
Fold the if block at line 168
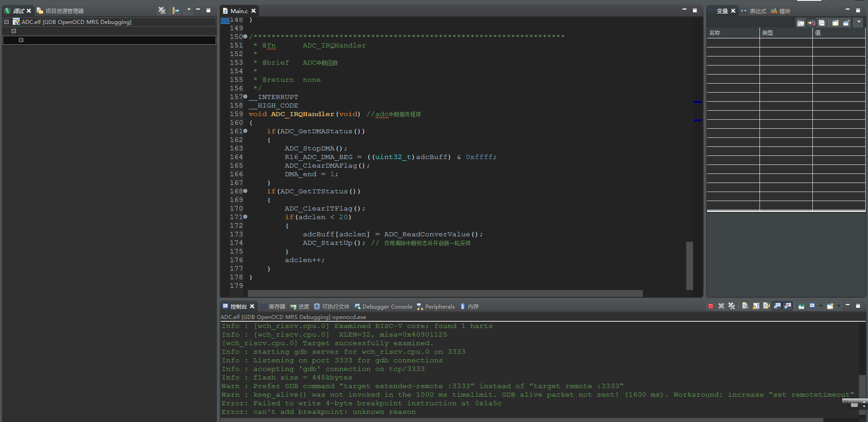pos(245,191)
